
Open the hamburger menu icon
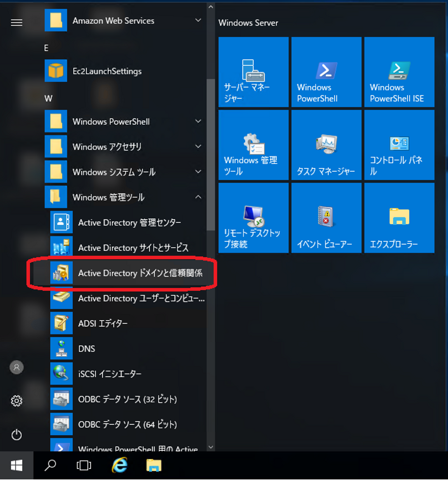click(16, 22)
